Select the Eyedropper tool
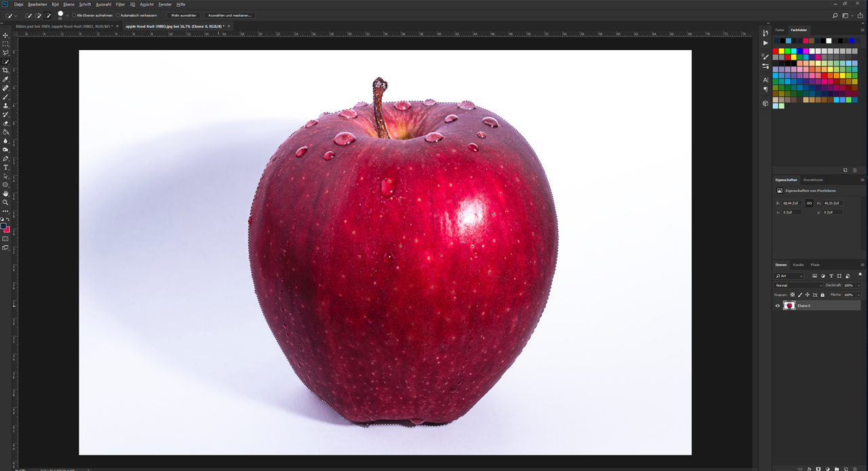This screenshot has width=868, height=471. 5,79
